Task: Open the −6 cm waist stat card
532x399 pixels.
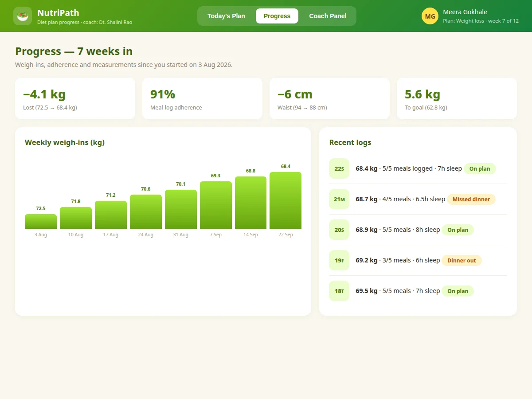Action: 329,98
